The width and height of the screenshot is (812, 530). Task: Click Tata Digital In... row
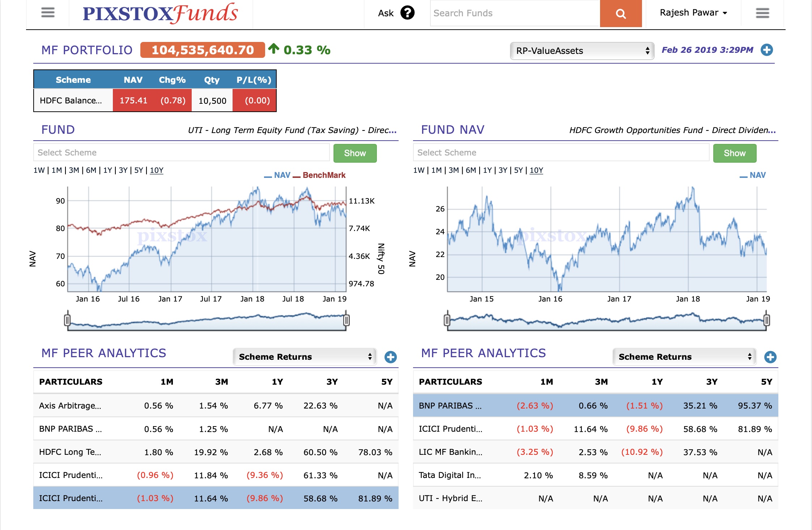coord(596,475)
